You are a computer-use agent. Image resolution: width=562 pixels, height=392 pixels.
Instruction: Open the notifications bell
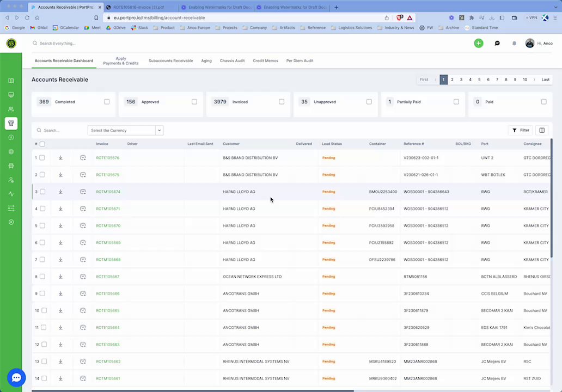point(514,44)
